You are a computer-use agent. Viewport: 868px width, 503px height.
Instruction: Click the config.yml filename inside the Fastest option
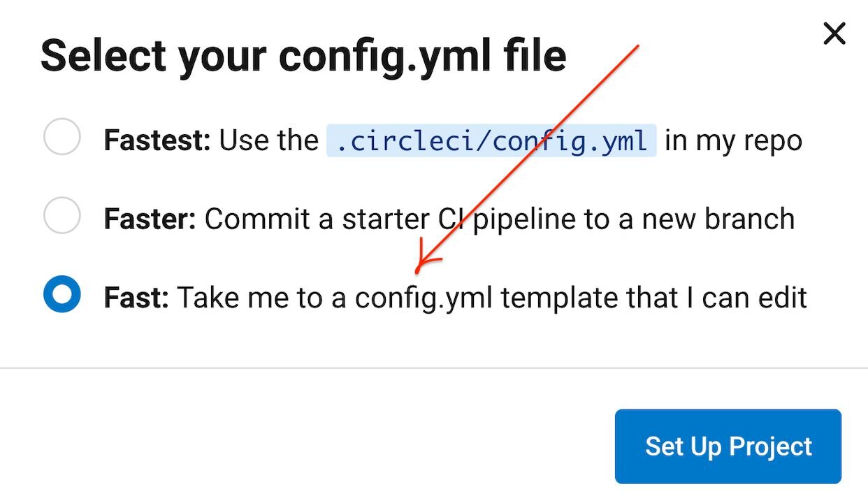(x=493, y=141)
